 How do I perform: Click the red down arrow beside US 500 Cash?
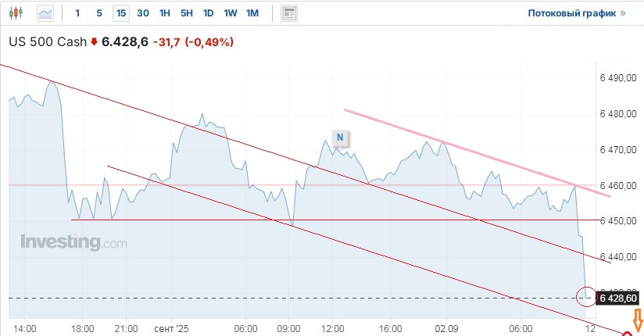click(95, 42)
